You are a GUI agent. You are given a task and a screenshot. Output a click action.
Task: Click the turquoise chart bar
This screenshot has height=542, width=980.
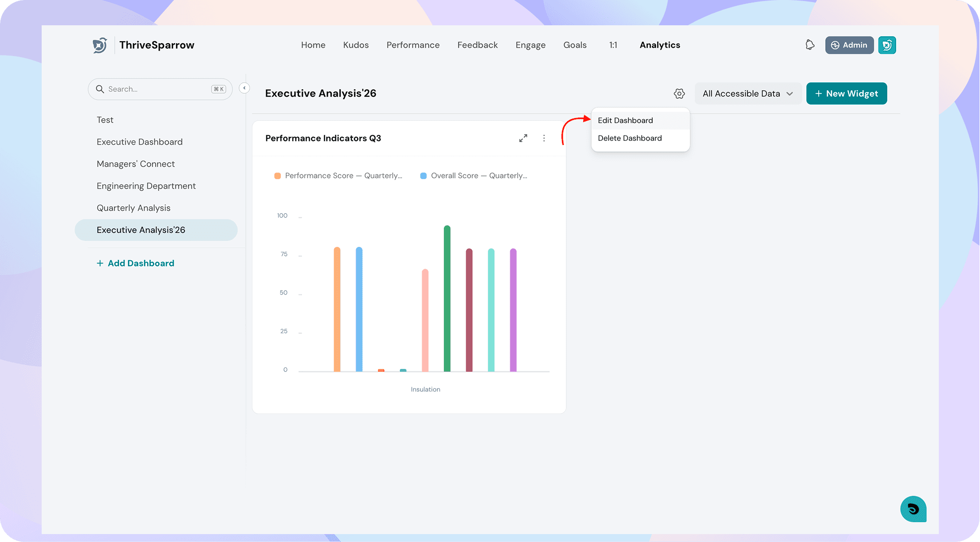[491, 310]
